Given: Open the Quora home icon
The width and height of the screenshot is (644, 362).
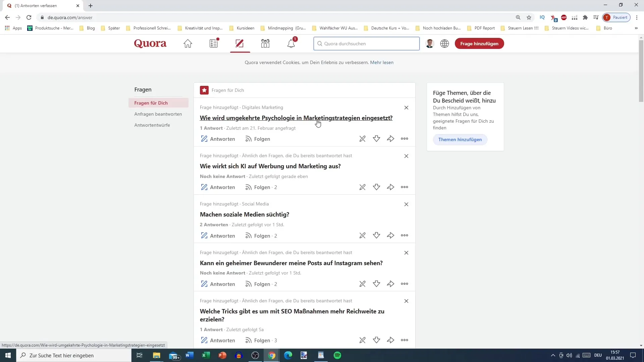Looking at the screenshot, I should click(x=188, y=44).
